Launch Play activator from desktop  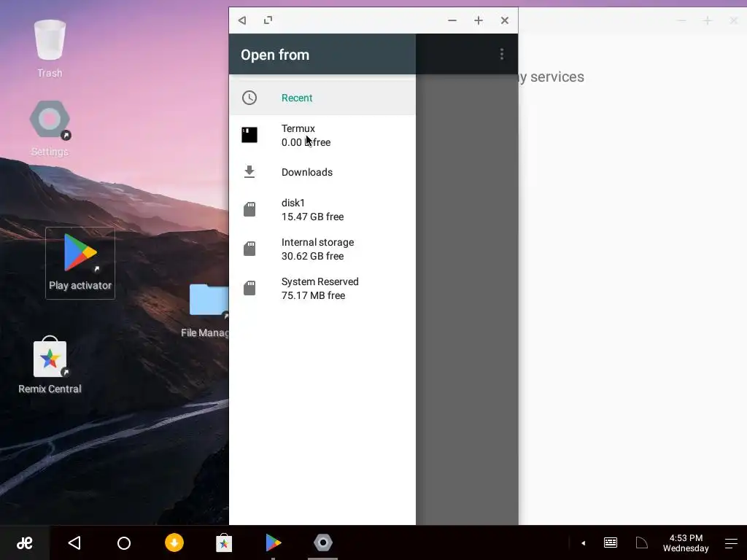pyautogui.click(x=80, y=262)
